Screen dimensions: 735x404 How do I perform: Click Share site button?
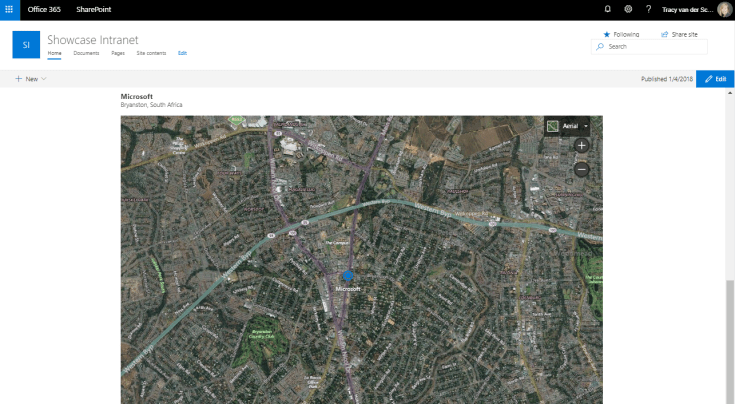(x=678, y=34)
